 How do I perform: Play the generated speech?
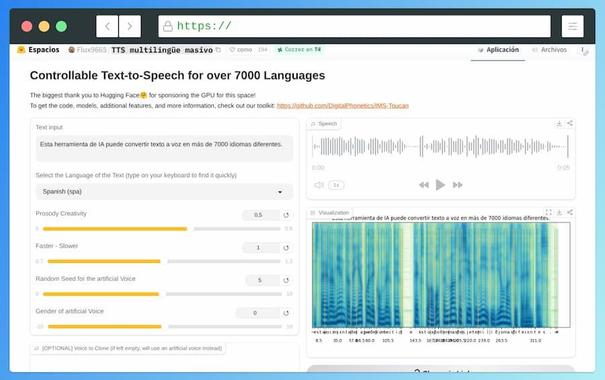pyautogui.click(x=440, y=185)
